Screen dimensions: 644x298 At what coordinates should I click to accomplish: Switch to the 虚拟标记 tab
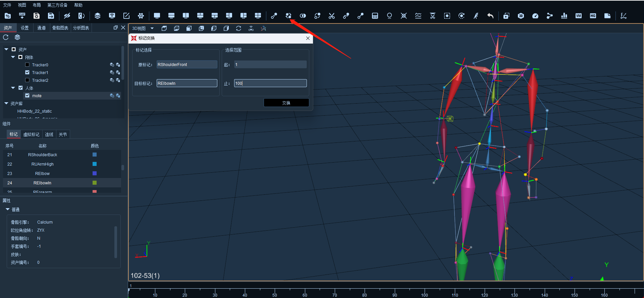pyautogui.click(x=31, y=134)
